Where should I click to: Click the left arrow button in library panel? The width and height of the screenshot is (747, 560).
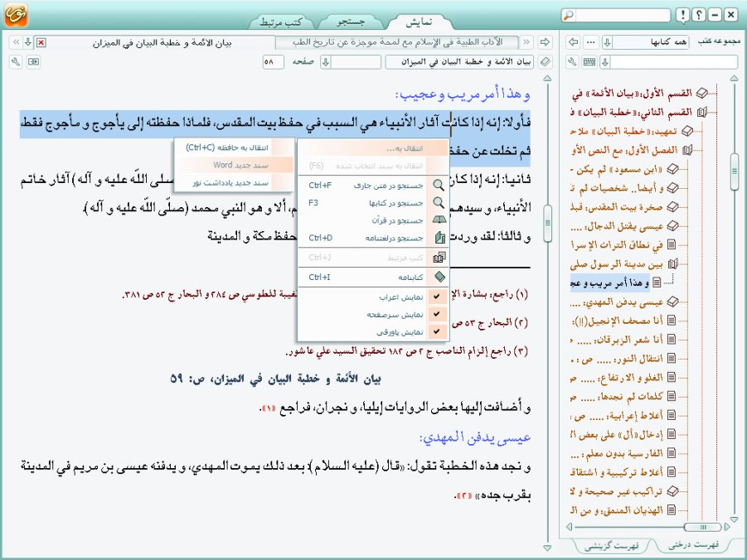tap(574, 42)
